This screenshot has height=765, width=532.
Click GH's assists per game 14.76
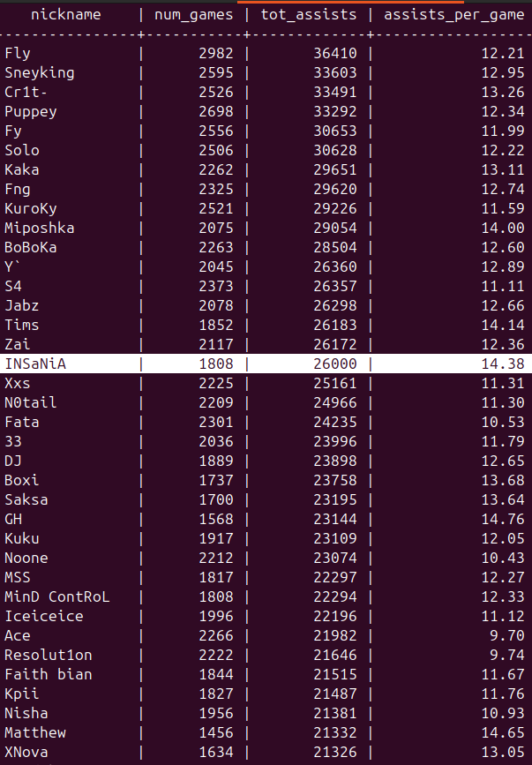(x=506, y=519)
